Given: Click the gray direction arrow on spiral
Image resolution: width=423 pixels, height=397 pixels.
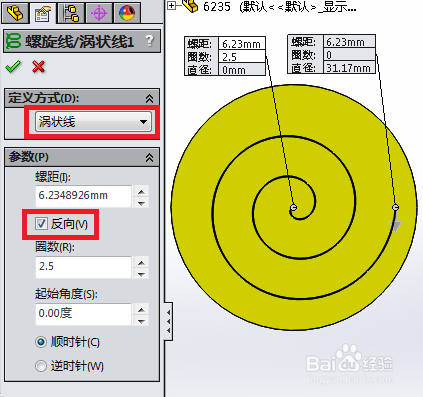Looking at the screenshot, I should point(396,225).
